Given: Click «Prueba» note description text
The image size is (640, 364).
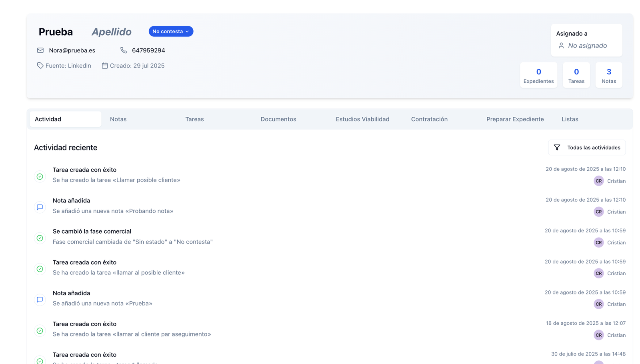Looking at the screenshot, I should coord(102,303).
